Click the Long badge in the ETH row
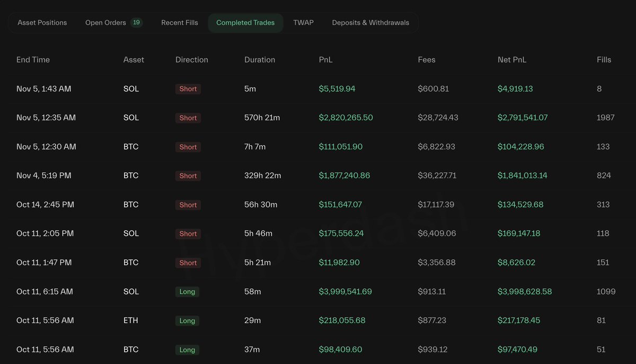The height and width of the screenshot is (364, 636). point(187,321)
